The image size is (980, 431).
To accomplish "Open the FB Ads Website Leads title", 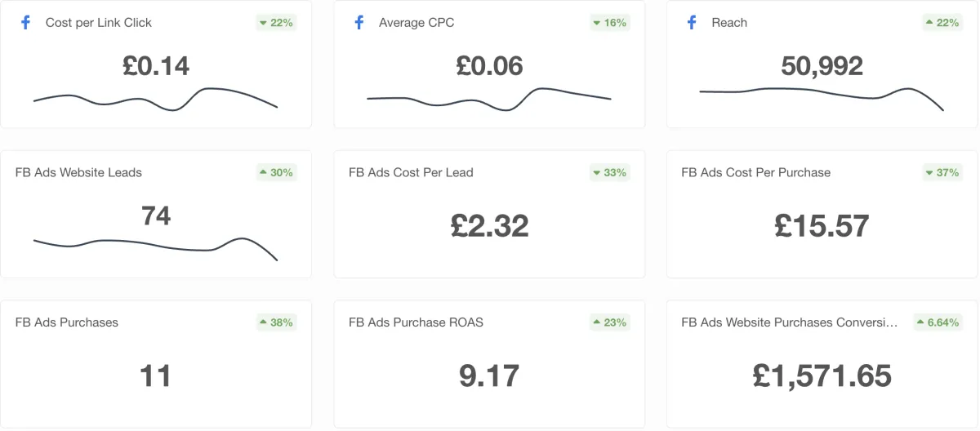I will [78, 172].
